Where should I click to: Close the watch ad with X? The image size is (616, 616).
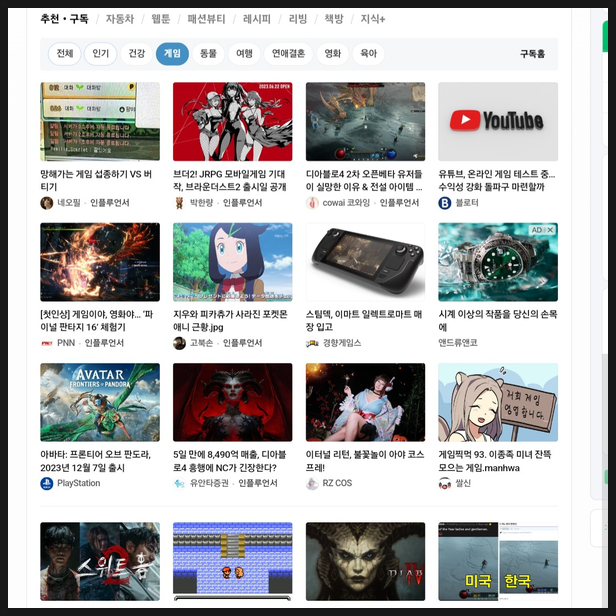pyautogui.click(x=550, y=230)
